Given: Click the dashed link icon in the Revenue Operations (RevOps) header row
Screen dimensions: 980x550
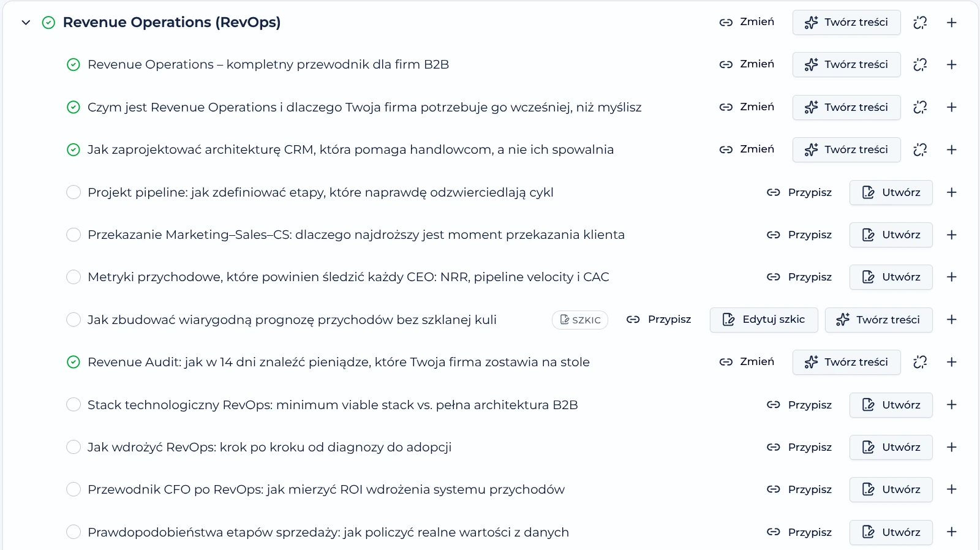Looking at the screenshot, I should tap(920, 23).
